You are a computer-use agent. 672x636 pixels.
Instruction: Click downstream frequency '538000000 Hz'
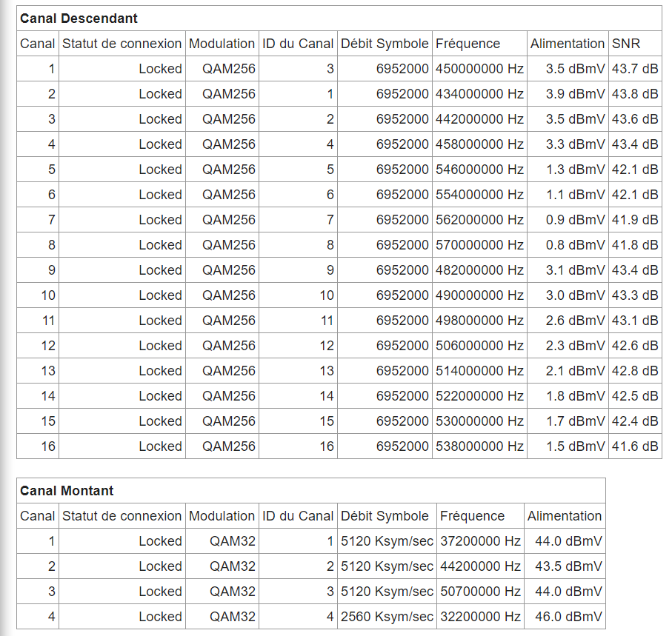479,446
